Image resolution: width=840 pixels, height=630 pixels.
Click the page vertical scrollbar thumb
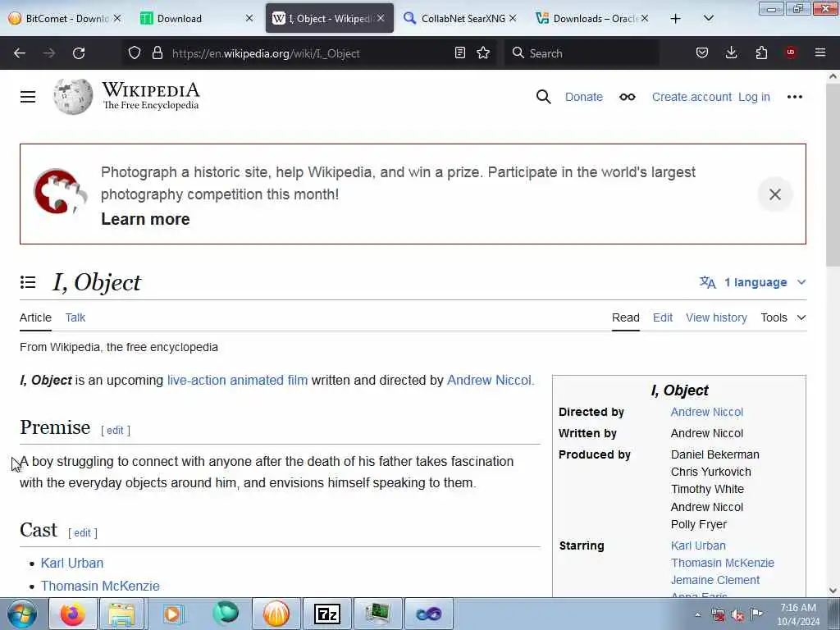(x=833, y=174)
